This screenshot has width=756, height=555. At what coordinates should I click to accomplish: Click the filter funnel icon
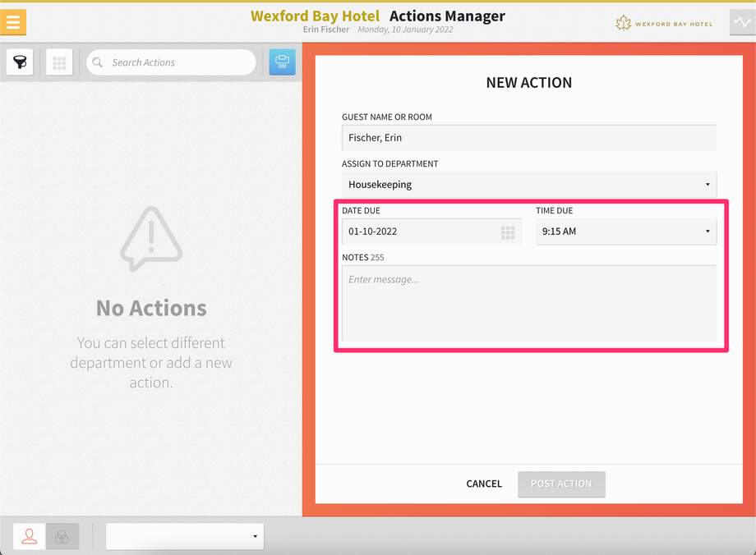point(20,62)
